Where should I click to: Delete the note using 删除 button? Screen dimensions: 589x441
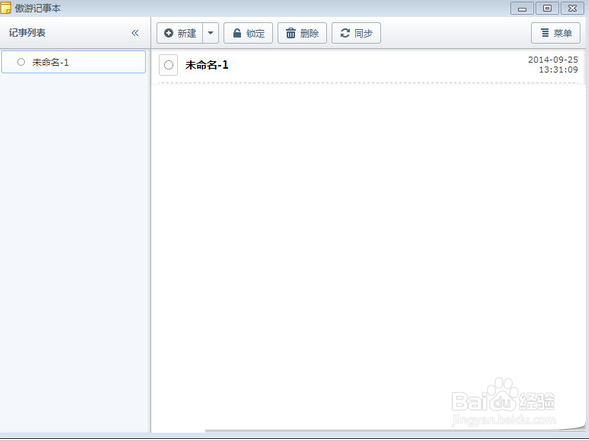[x=302, y=33]
